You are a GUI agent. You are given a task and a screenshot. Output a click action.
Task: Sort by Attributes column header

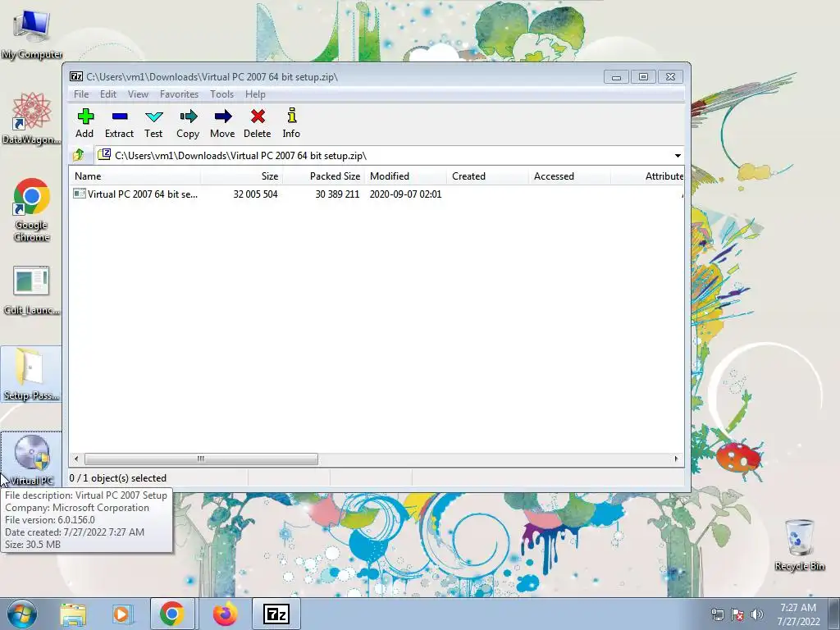pos(648,176)
